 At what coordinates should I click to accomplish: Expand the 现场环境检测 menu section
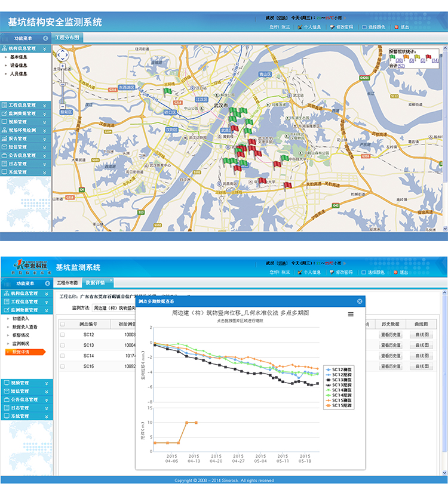click(45, 130)
